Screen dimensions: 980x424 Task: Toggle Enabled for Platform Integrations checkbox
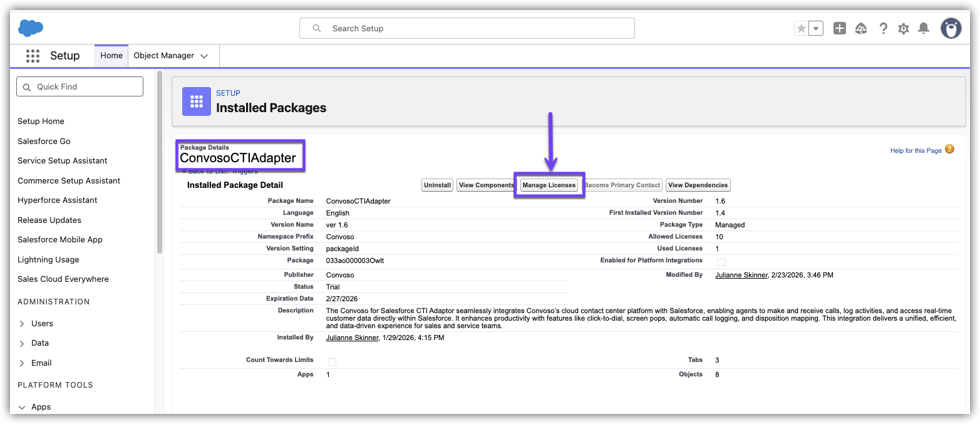click(721, 262)
